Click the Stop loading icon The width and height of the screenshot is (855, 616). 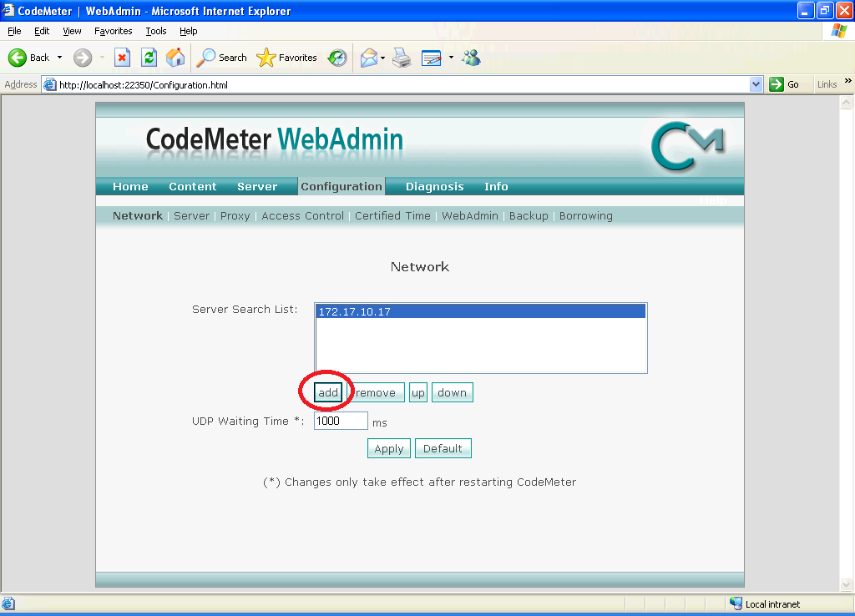(x=122, y=58)
